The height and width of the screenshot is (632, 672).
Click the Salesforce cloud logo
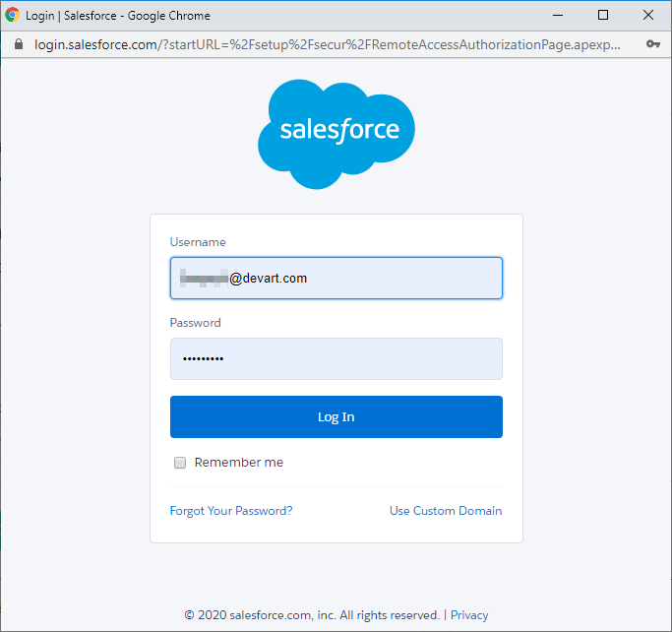click(336, 134)
